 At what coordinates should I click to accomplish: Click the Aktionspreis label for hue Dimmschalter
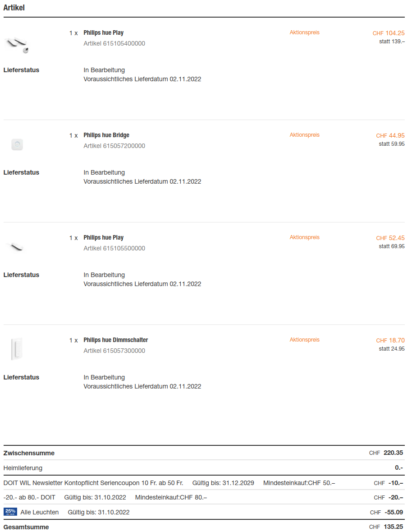pos(304,340)
